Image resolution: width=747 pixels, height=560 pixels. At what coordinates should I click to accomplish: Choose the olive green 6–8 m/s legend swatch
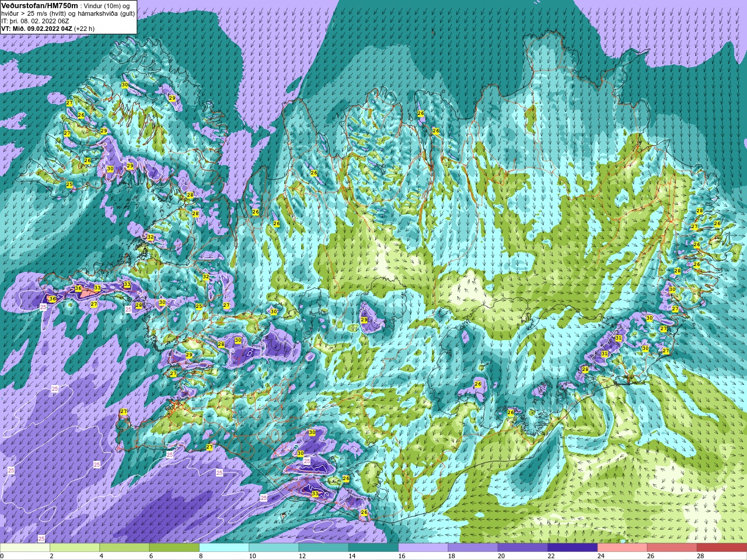coord(174,548)
